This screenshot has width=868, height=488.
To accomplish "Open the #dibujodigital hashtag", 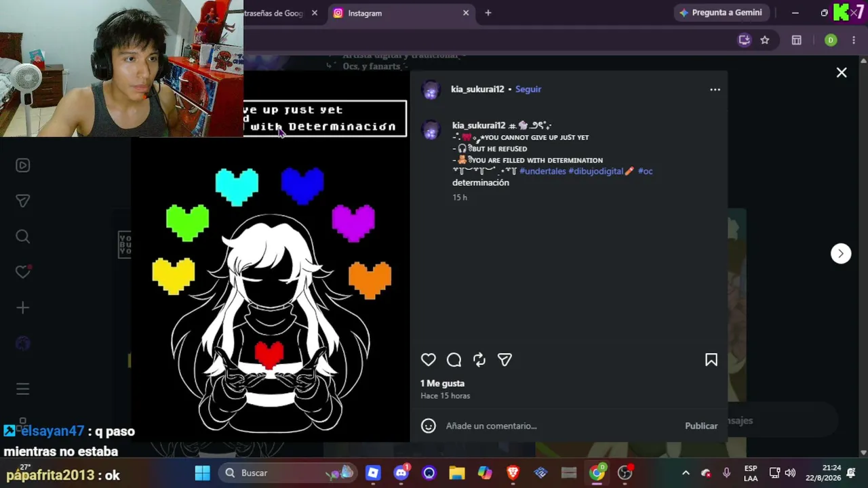I will [595, 171].
